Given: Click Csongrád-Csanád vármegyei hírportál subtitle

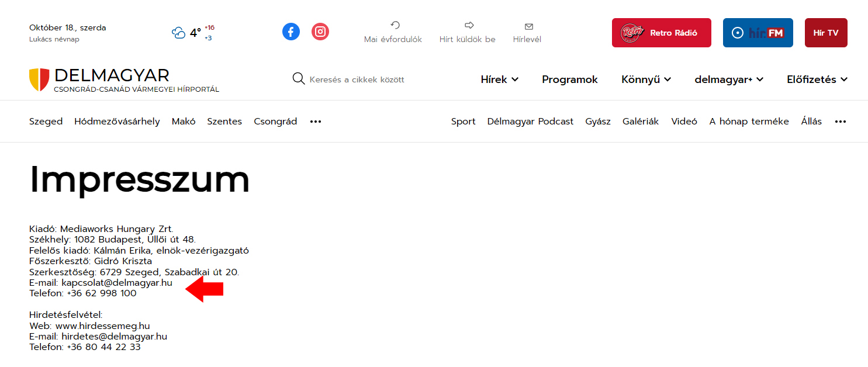Looking at the screenshot, I should pyautogui.click(x=136, y=89).
